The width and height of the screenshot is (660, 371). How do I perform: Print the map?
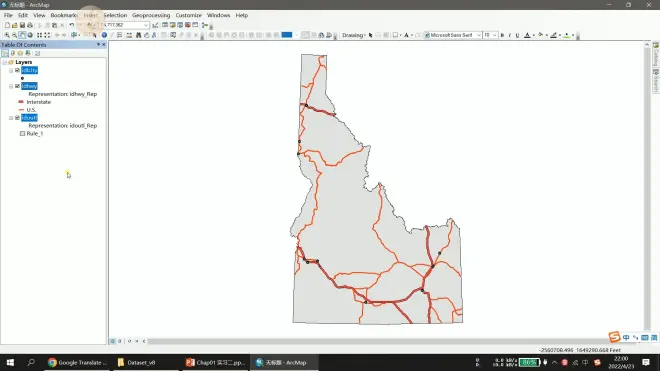(x=29, y=25)
